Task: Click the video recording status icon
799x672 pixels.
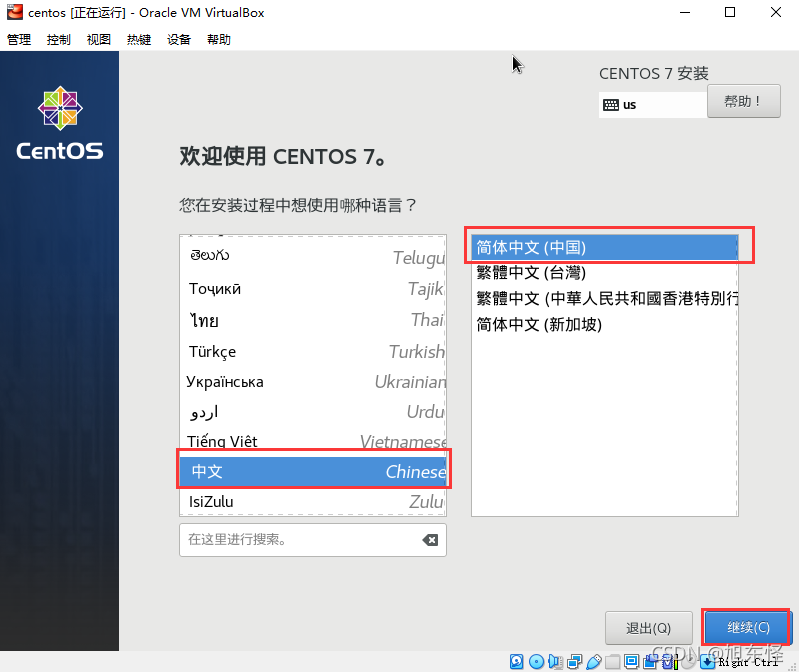Action: tap(651, 661)
